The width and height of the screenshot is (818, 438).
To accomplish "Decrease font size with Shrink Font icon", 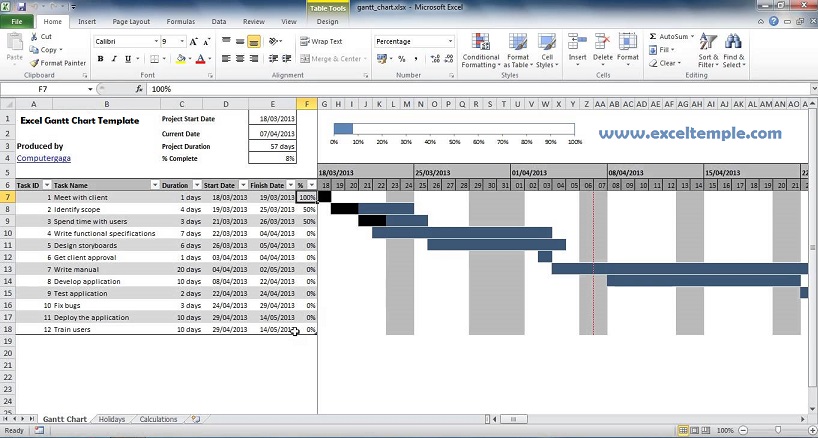I will (207, 42).
